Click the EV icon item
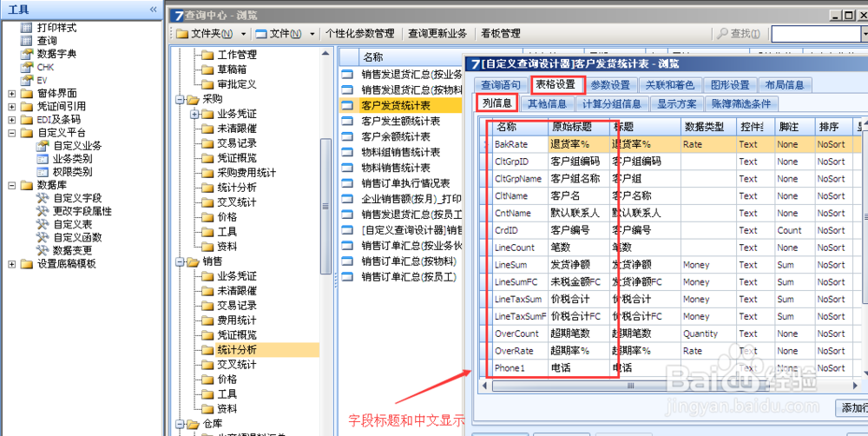The image size is (868, 436). pos(26,80)
